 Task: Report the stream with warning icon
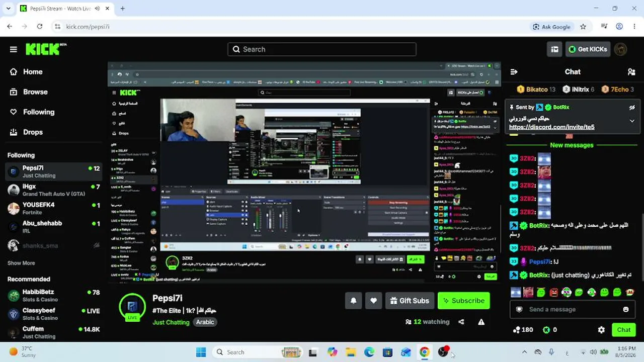(x=481, y=322)
